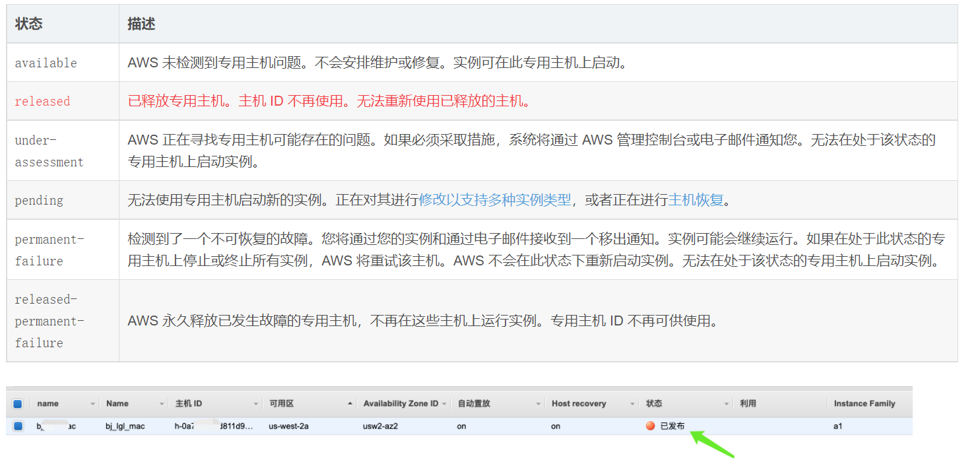The width and height of the screenshot is (980, 474).
Task: Click the bj_lgl_mac name cell
Action: coord(125,426)
